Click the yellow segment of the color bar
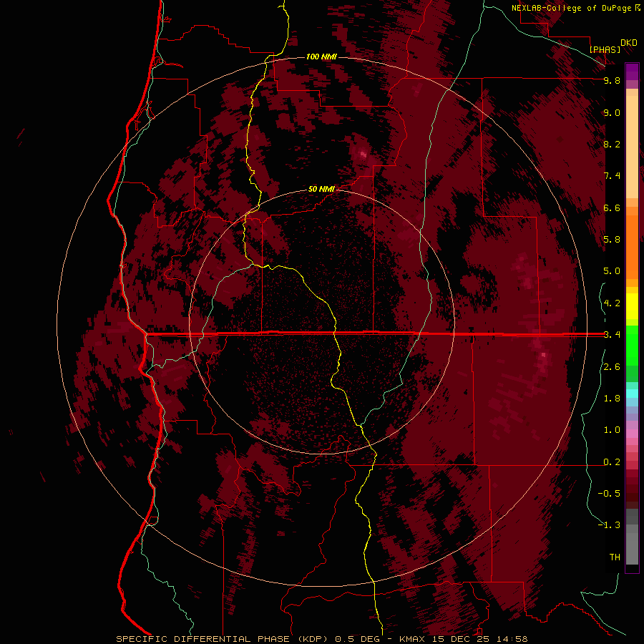The width and height of the screenshot is (644, 644). click(632, 306)
